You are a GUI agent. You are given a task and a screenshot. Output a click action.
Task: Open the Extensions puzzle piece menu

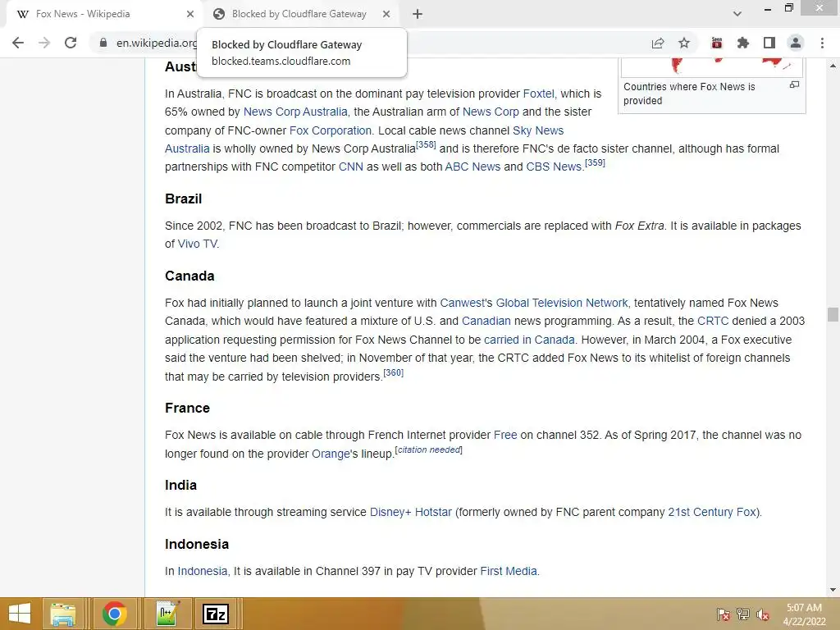pyautogui.click(x=742, y=43)
